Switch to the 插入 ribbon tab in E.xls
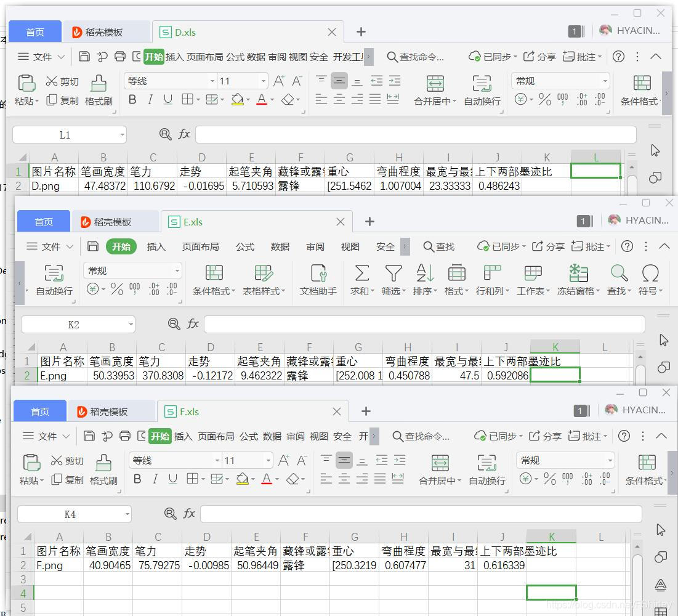Screen dimensions: 678x616 point(156,246)
